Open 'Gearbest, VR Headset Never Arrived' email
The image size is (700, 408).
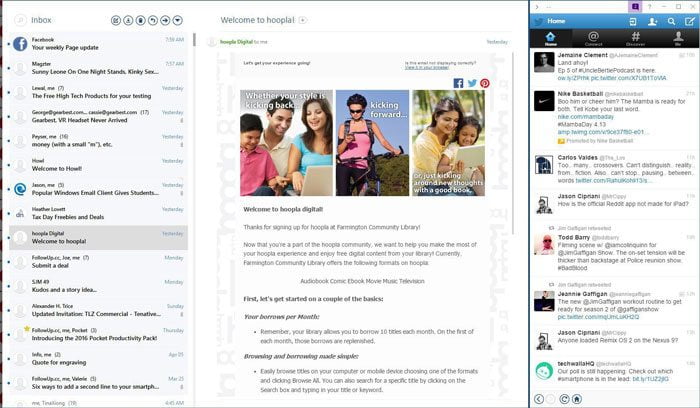(x=98, y=117)
